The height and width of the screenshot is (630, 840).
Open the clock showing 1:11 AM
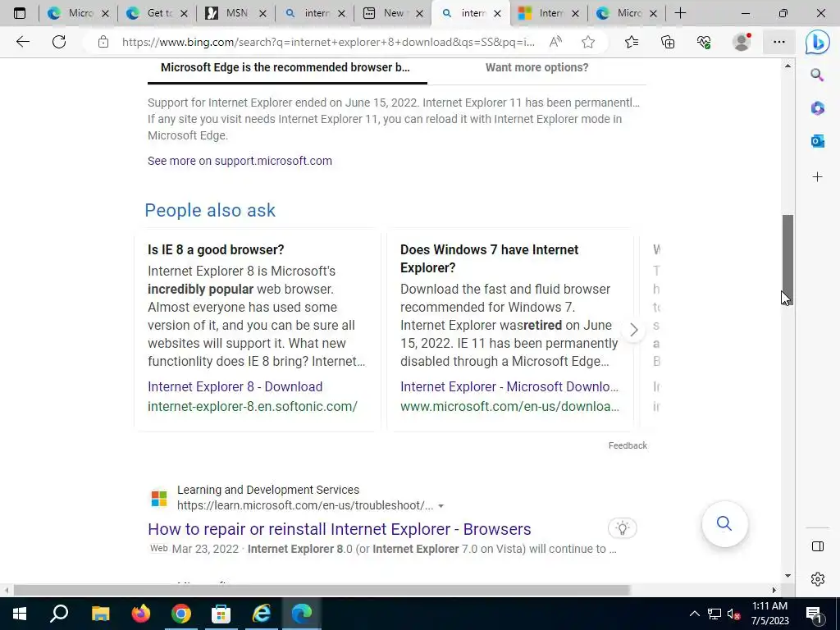[x=769, y=614]
